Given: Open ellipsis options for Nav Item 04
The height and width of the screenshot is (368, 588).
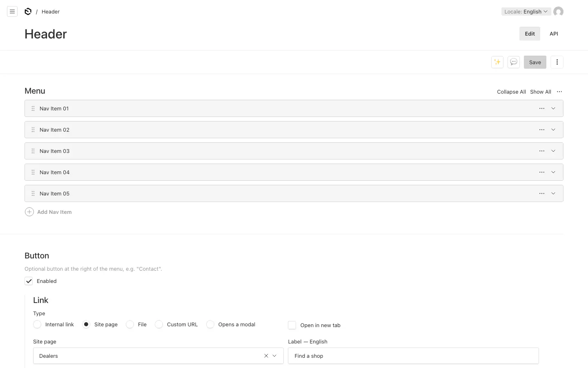Looking at the screenshot, I should click(542, 172).
